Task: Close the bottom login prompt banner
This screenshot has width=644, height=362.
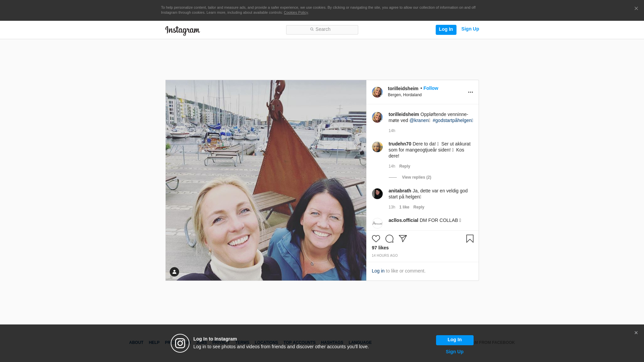Action: (x=636, y=333)
